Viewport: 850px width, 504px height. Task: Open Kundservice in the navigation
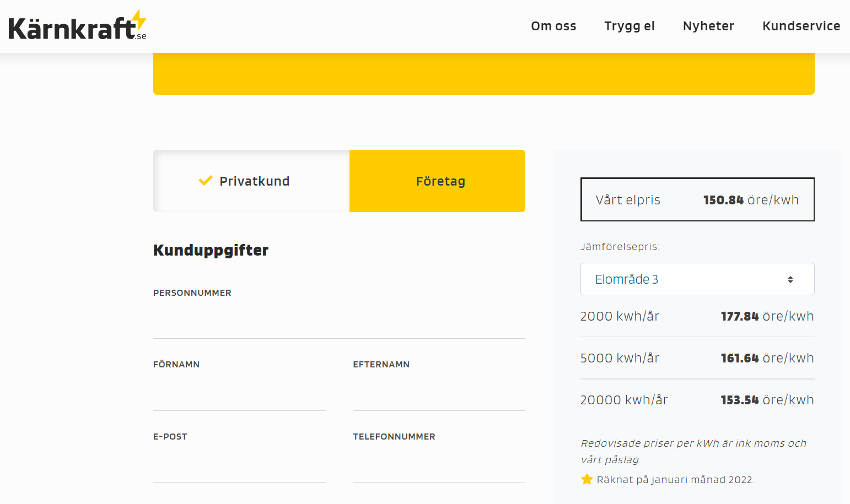801,26
